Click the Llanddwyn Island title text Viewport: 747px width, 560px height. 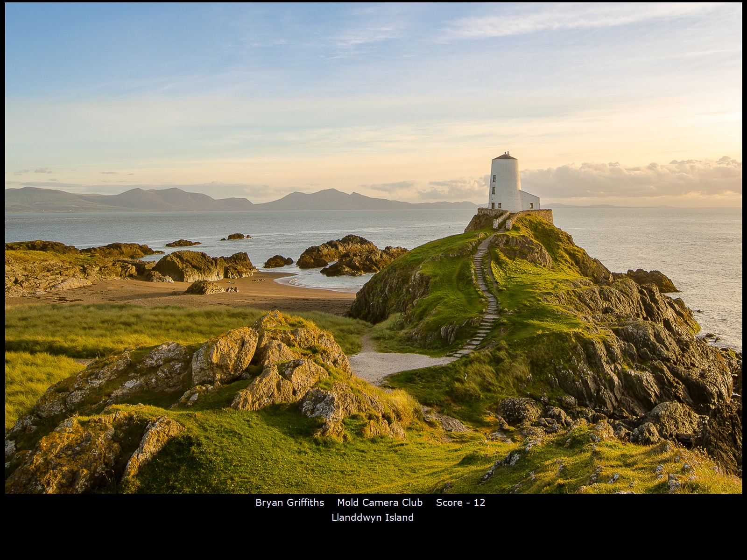pyautogui.click(x=372, y=518)
